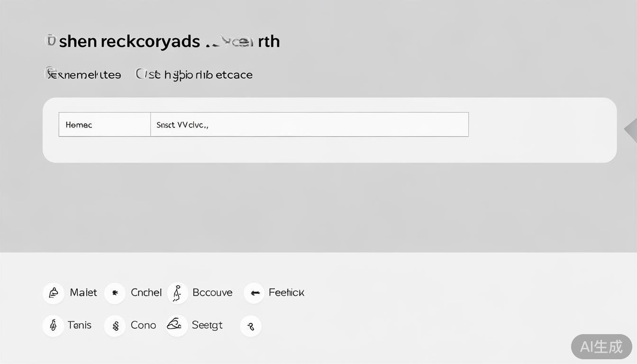The height and width of the screenshot is (364, 637).
Task: Click the small icon before the page title
Action: tap(50, 41)
